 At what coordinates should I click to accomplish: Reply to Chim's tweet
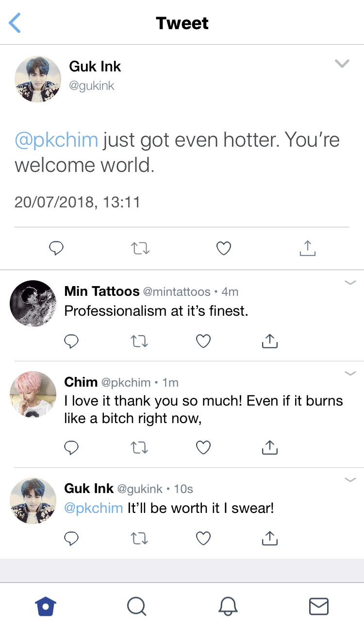pos(71,447)
